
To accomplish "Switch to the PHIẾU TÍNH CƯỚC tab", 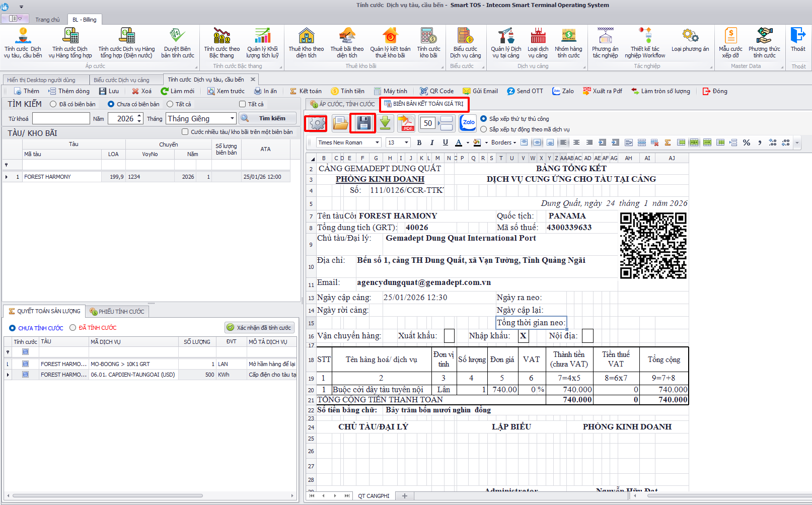I will pyautogui.click(x=117, y=312).
